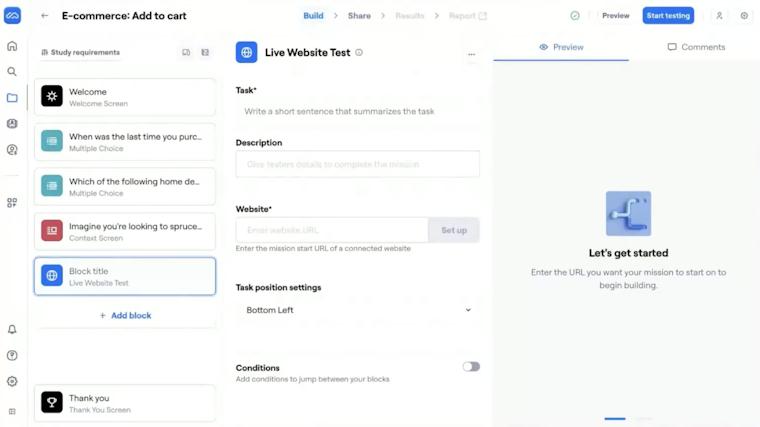Image resolution: width=760 pixels, height=427 pixels.
Task: Open the Home icon in the sidebar
Action: pyautogui.click(x=12, y=46)
